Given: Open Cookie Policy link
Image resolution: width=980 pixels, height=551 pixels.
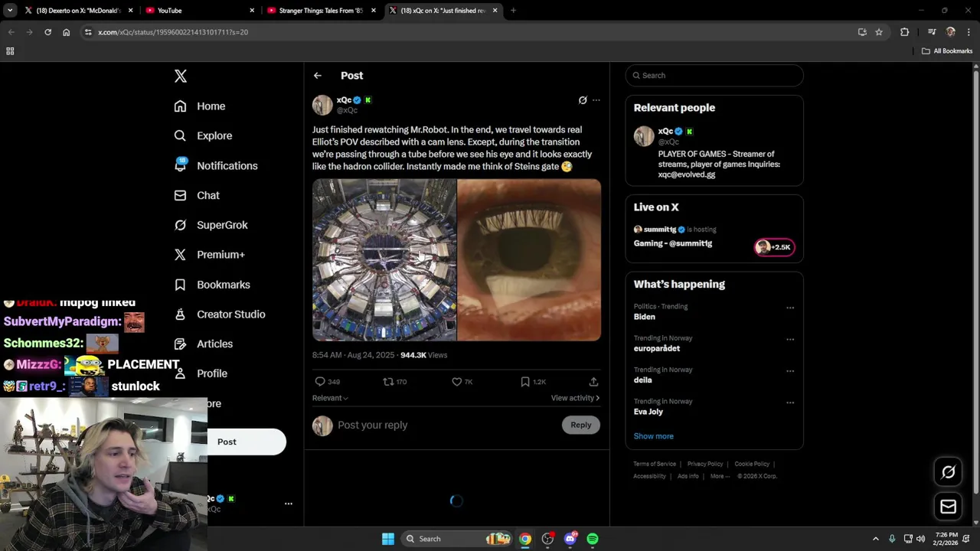Looking at the screenshot, I should pos(752,464).
